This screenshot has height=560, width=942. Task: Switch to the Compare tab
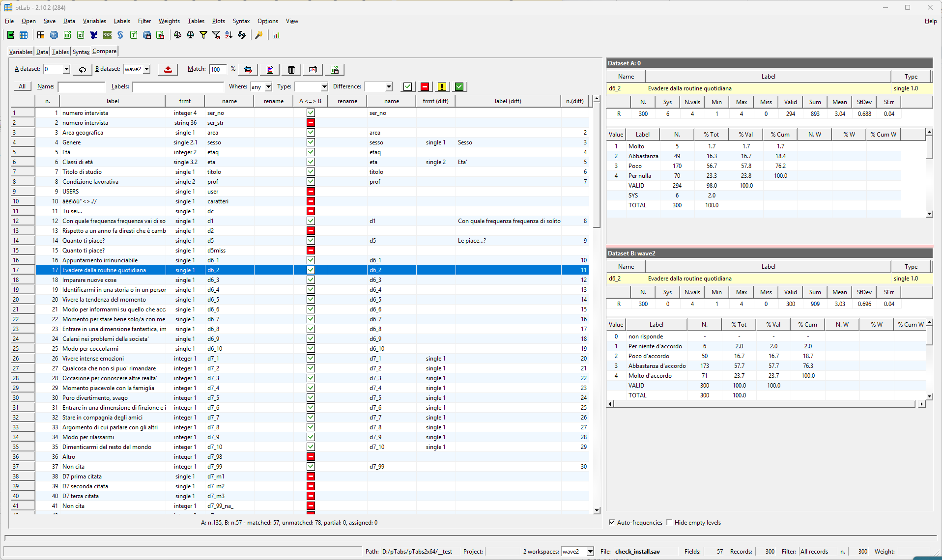[x=104, y=51]
